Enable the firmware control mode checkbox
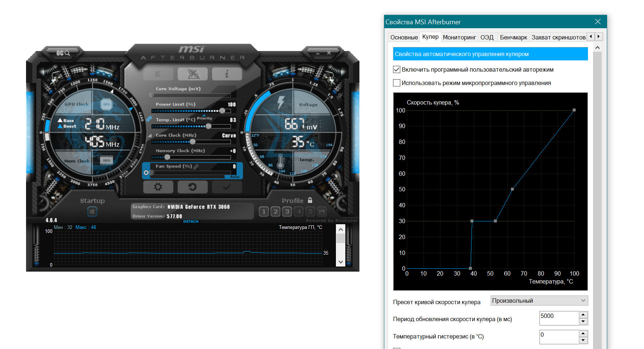Screen dimensions: 644x349 pyautogui.click(x=397, y=83)
